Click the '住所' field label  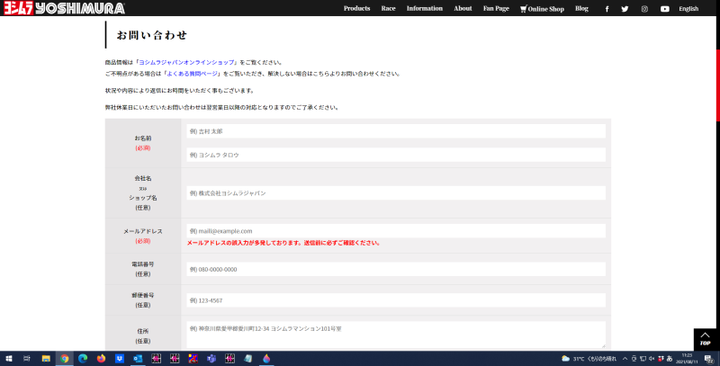tap(143, 331)
